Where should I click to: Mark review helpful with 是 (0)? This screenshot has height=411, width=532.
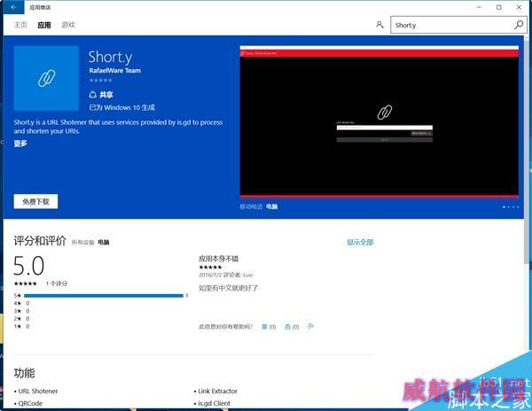(269, 327)
